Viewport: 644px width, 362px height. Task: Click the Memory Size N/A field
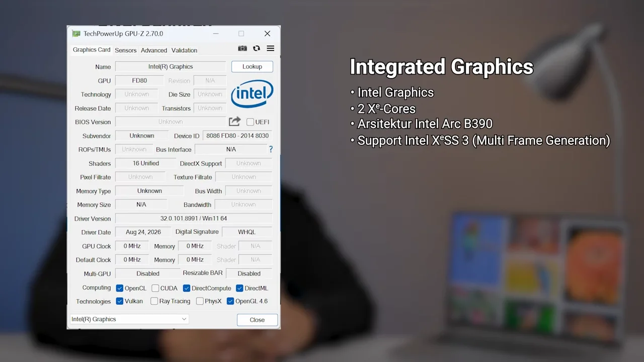[141, 205]
